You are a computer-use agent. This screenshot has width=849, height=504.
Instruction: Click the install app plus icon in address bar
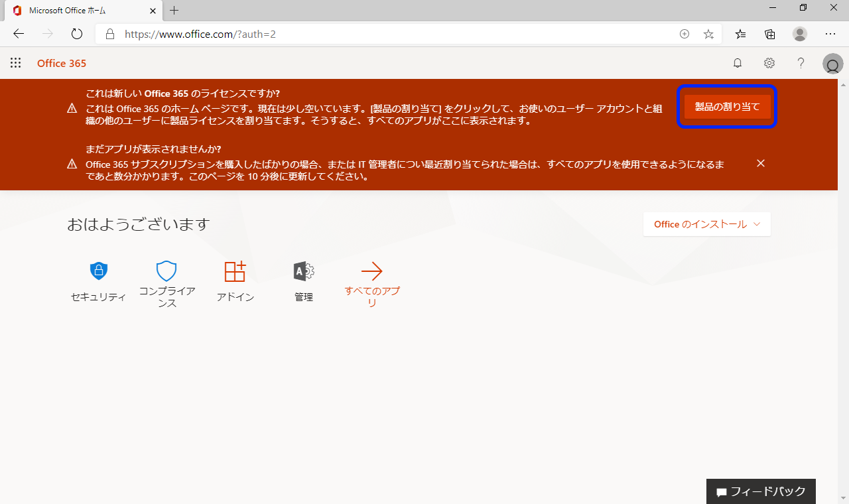coord(685,34)
